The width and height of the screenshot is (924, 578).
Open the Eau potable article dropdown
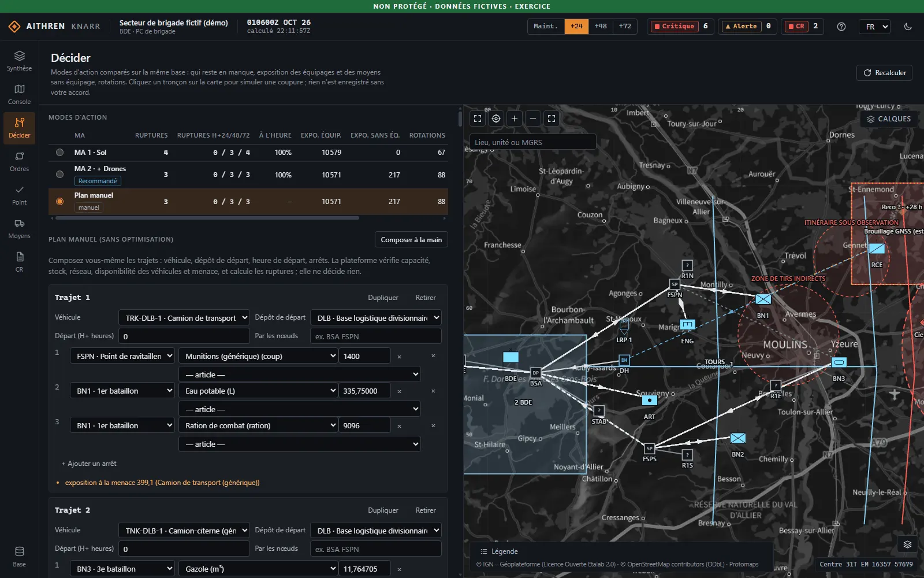coord(258,391)
